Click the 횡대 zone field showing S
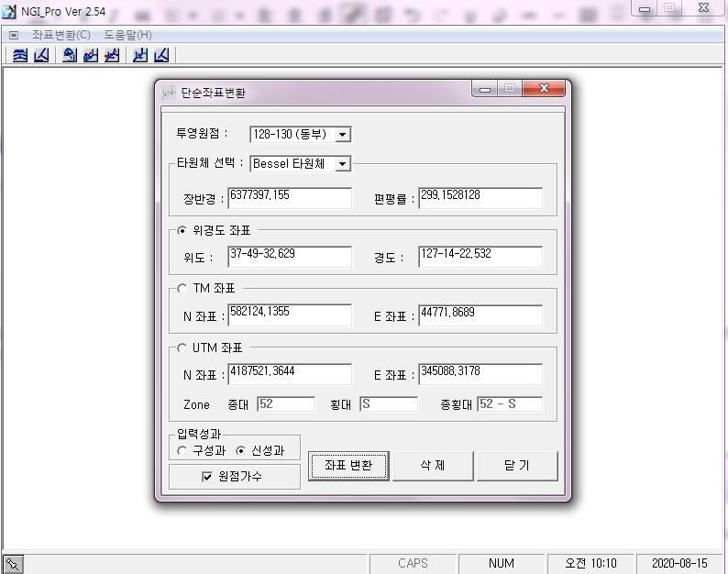 tap(389, 404)
